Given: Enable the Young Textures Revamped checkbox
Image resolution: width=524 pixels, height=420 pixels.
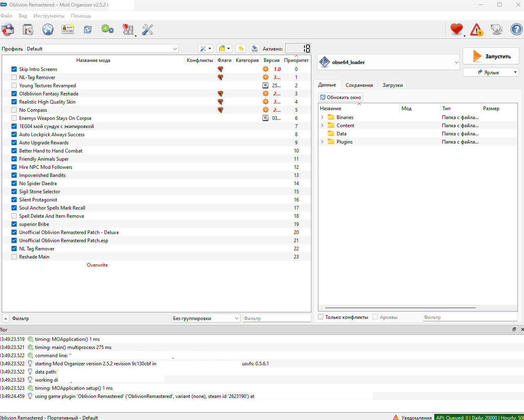Looking at the screenshot, I should (x=14, y=86).
